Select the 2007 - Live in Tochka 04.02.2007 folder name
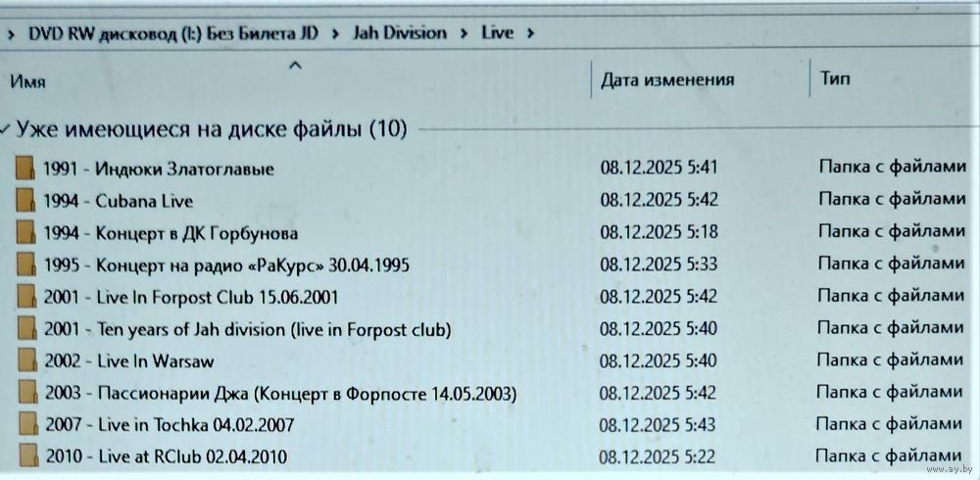Screen dimensions: 980x480 168,425
